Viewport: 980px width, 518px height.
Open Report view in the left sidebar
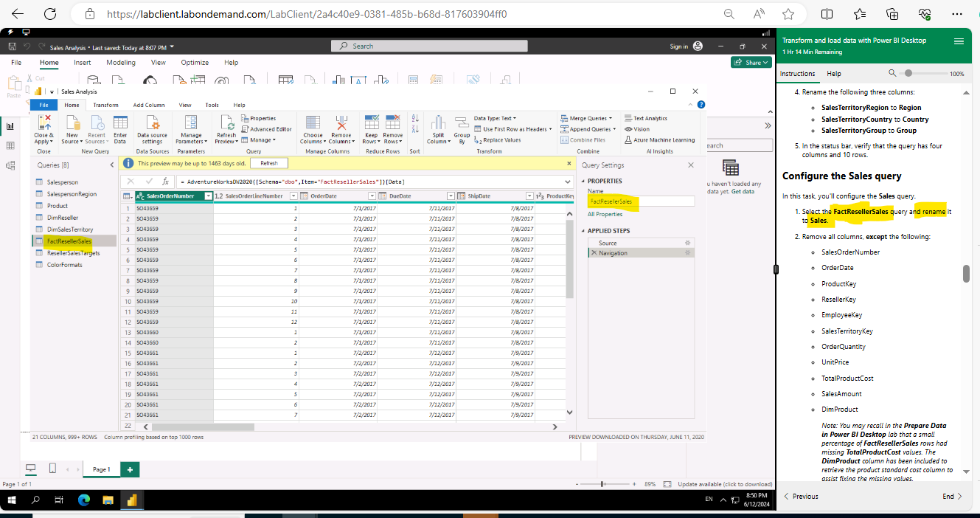[10, 126]
